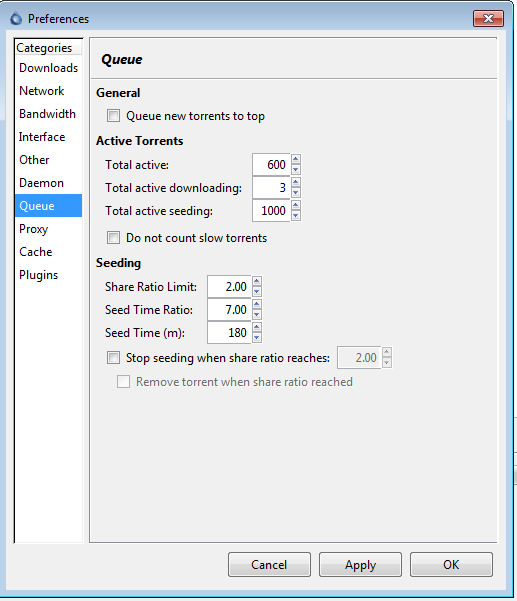
Task: Check Do not count slow torrents
Action: point(113,238)
